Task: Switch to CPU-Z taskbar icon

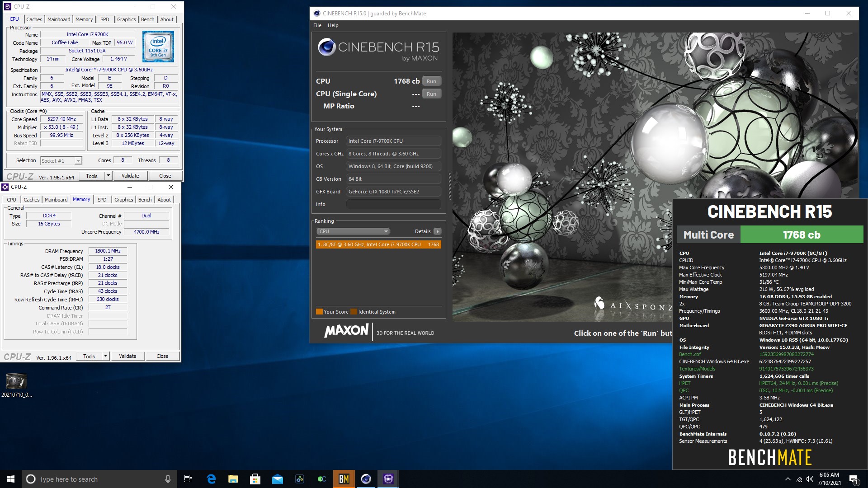Action: click(x=388, y=479)
